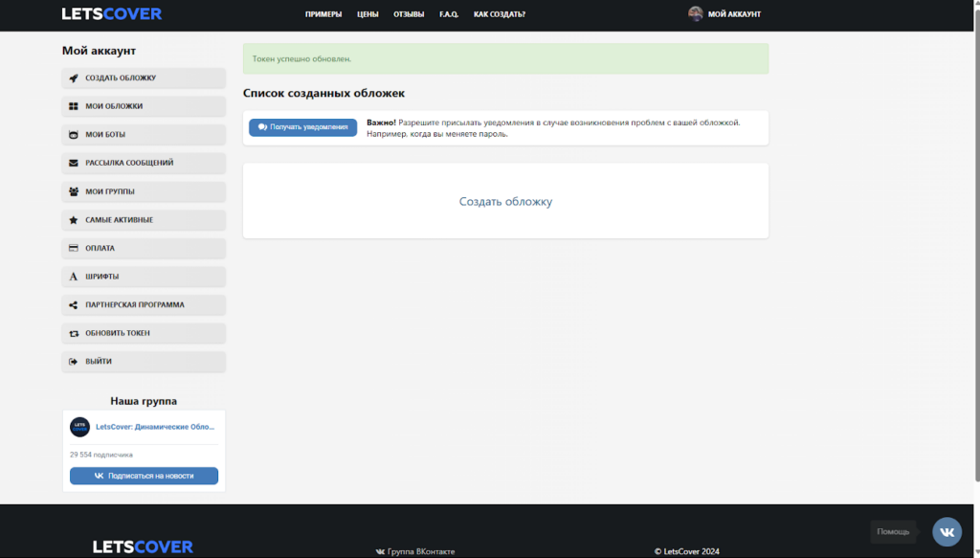This screenshot has height=558, width=980.
Task: Click the 29 554 подписчика text
Action: 101,455
